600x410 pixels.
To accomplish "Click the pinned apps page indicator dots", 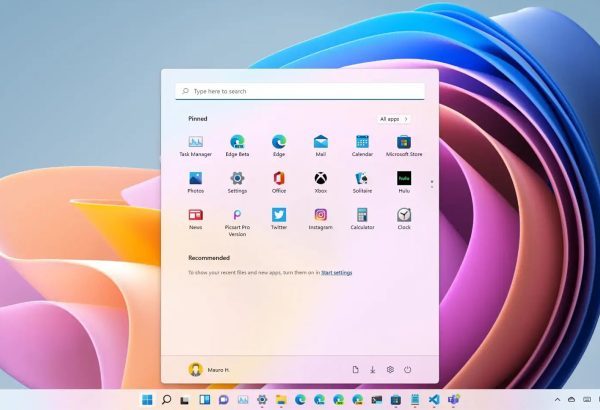I will click(x=432, y=184).
